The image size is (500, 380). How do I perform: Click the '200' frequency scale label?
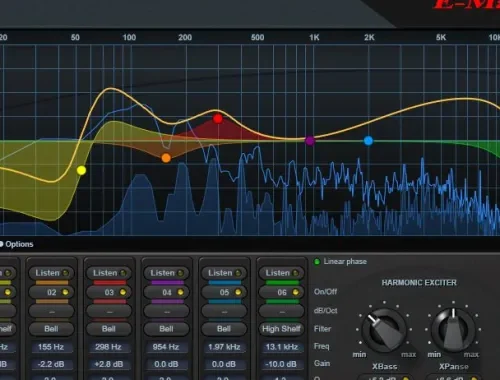(x=185, y=37)
